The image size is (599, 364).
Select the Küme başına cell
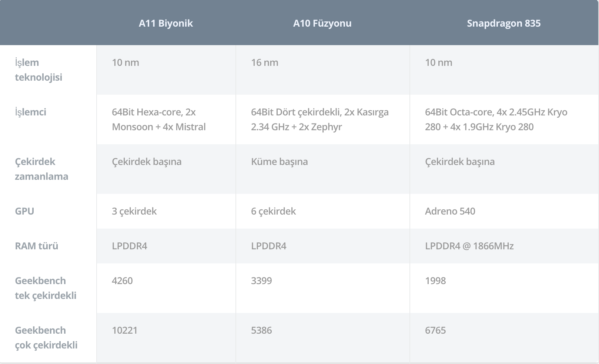click(x=280, y=162)
